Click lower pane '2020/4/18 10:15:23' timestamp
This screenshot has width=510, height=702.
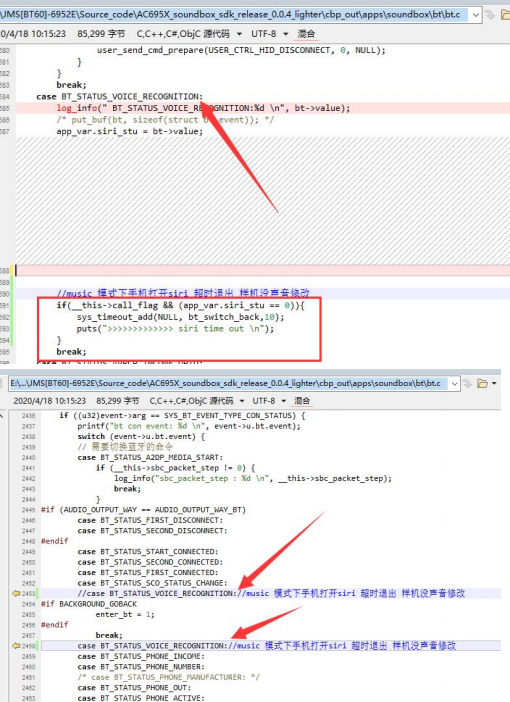(x=50, y=400)
